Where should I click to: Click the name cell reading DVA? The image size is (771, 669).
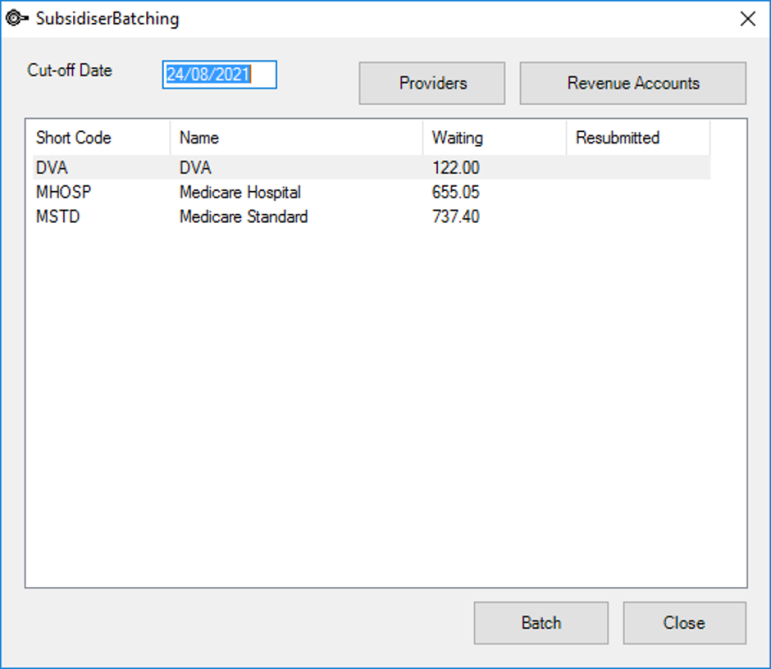(x=195, y=168)
